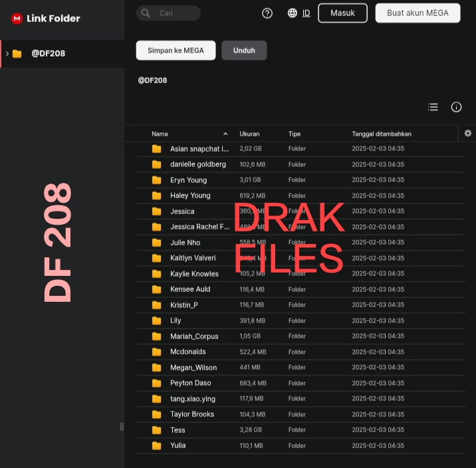This screenshot has width=476, height=468.
Task: Click the folder icon in the 104,3 MB row
Action: point(157,415)
